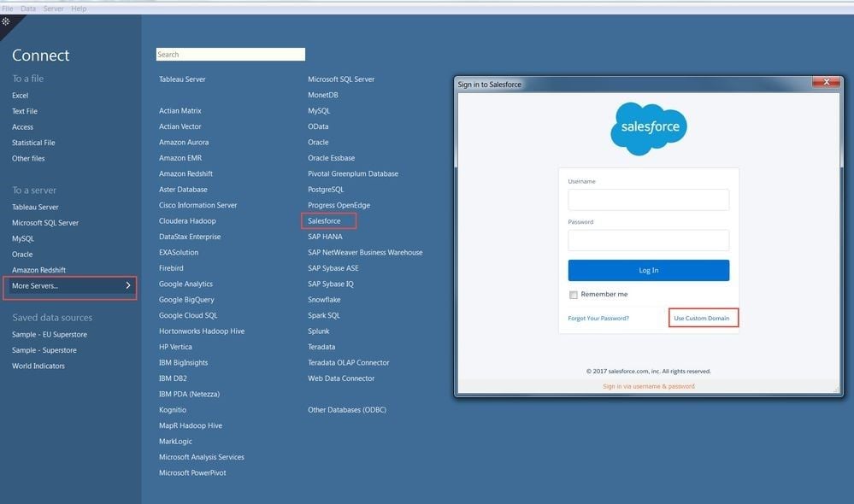854x504 pixels.
Task: Choose PostgreSQL connector
Action: (x=326, y=190)
